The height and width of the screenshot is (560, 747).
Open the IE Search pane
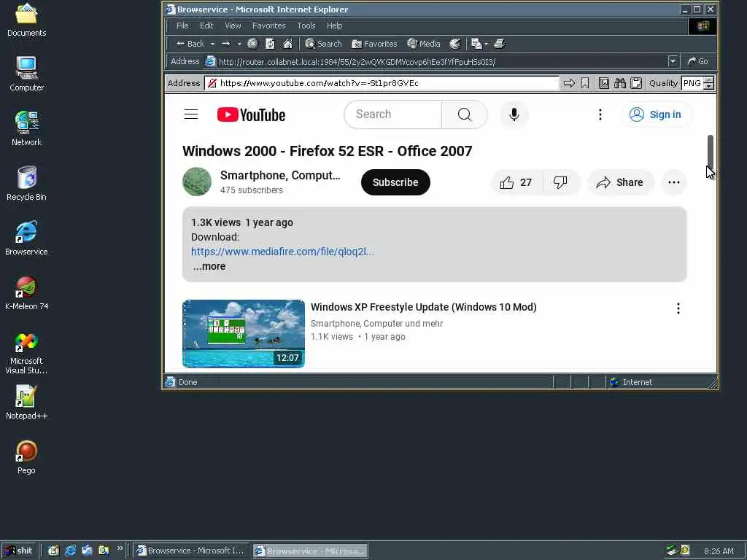[323, 44]
